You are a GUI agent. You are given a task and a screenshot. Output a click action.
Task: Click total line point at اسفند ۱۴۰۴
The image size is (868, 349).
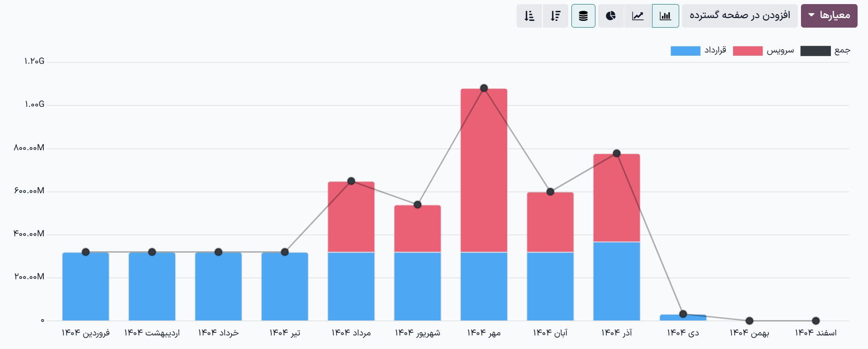[x=816, y=321]
